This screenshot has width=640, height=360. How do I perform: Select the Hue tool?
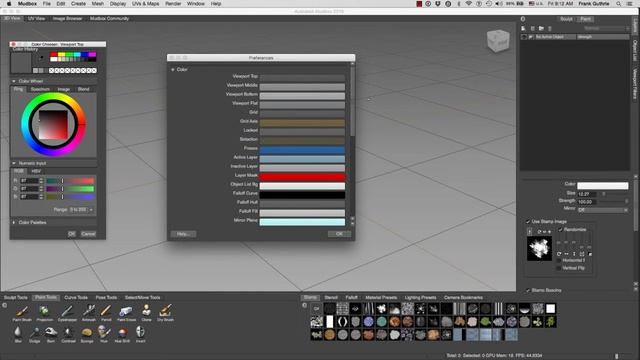click(104, 333)
